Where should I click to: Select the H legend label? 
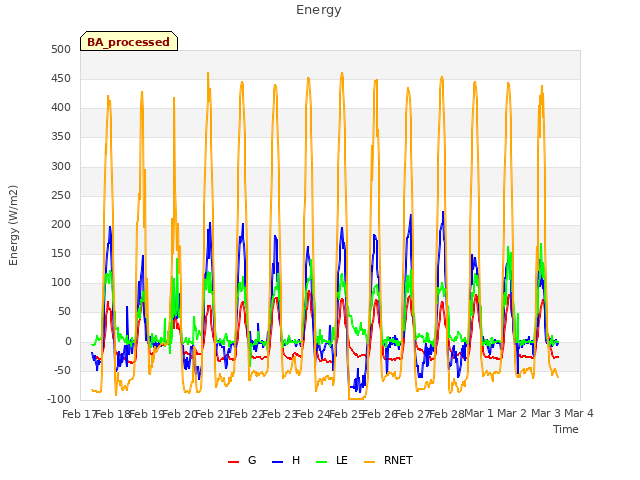tap(296, 460)
